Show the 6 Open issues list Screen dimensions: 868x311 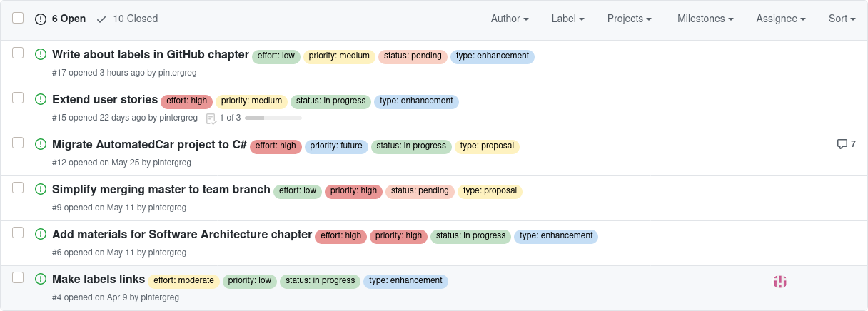point(69,19)
